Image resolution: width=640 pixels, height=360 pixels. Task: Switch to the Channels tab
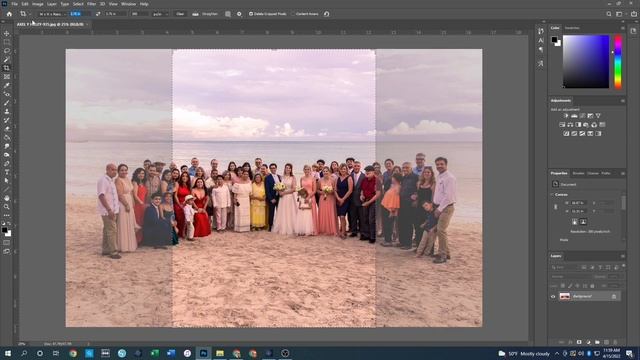(x=593, y=173)
